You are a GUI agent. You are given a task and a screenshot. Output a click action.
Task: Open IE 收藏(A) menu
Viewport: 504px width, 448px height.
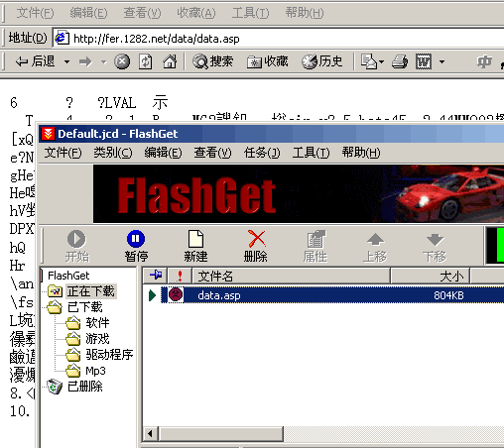pos(196,13)
